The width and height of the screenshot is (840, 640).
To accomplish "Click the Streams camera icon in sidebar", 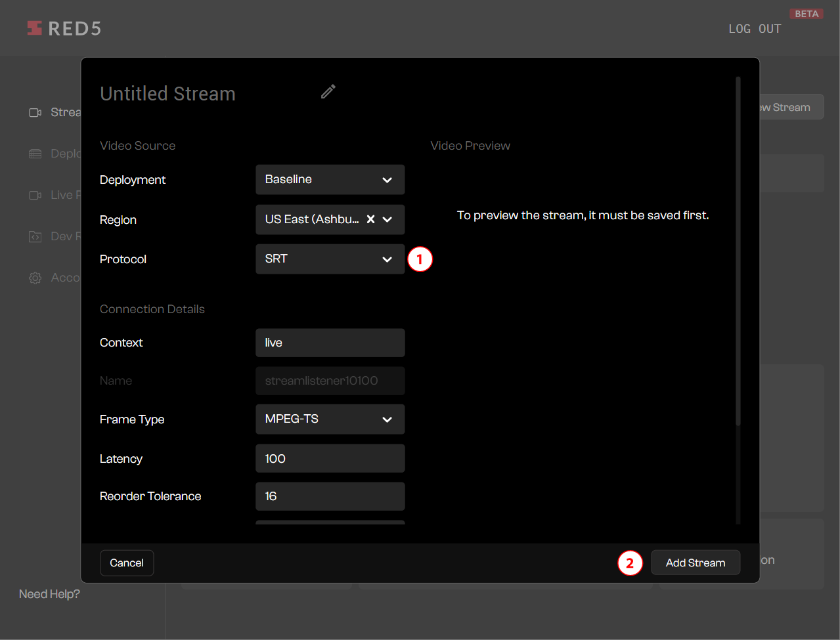I will (x=35, y=113).
